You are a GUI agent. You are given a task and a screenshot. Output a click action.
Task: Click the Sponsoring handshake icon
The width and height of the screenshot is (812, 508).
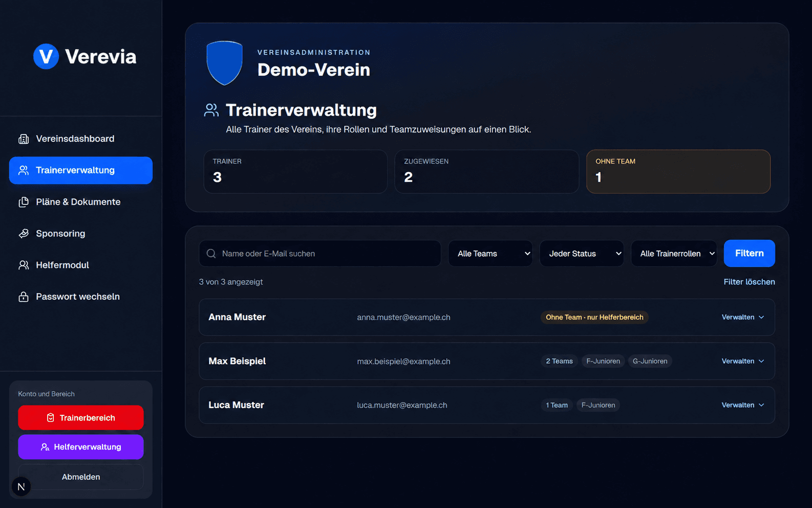click(24, 234)
